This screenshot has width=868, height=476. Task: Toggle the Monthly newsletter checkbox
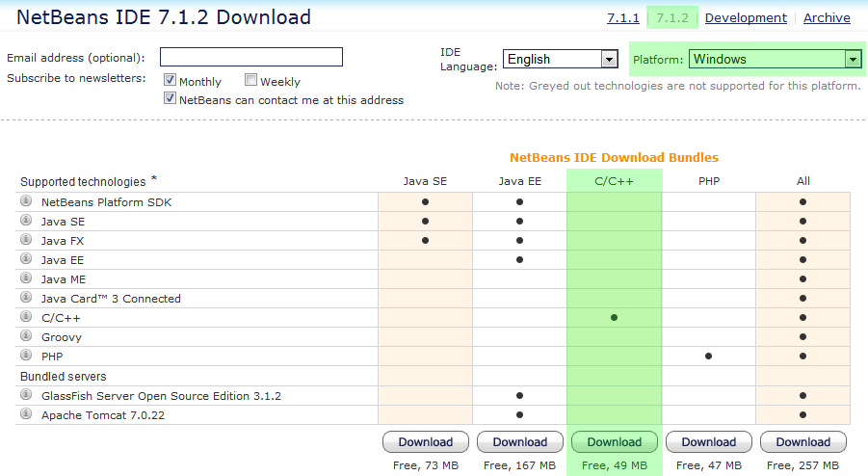170,80
